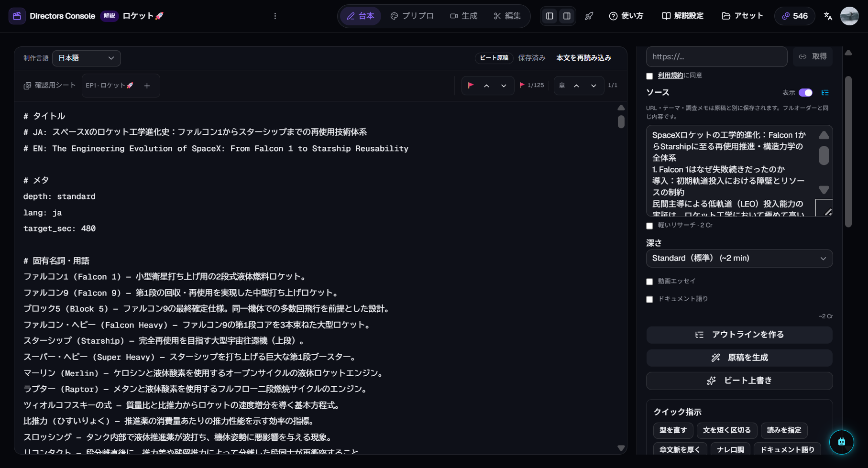Jump to previous chapter arrow
Viewport: 868px width, 468px height.
coord(576,86)
